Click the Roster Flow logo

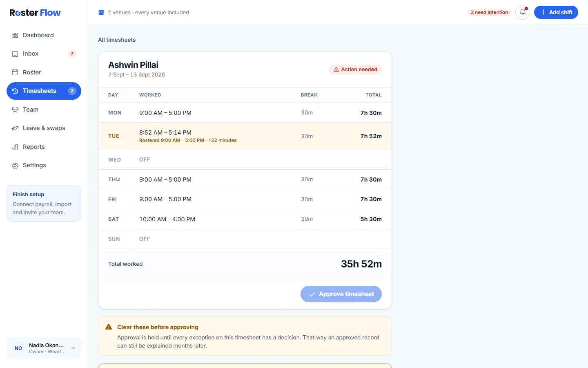35,13
